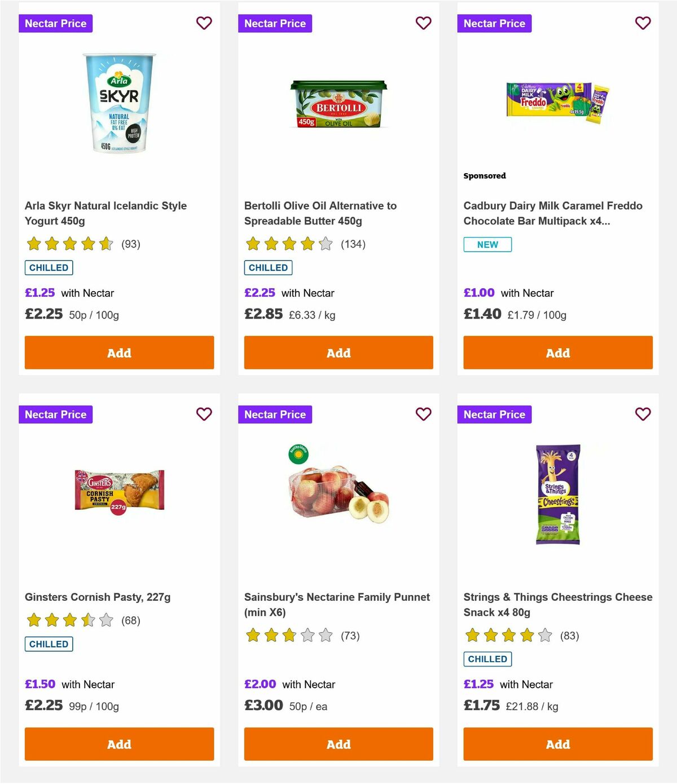This screenshot has height=784, width=677.
Task: Click the heart icon on Bertolli spread
Action: 423,23
